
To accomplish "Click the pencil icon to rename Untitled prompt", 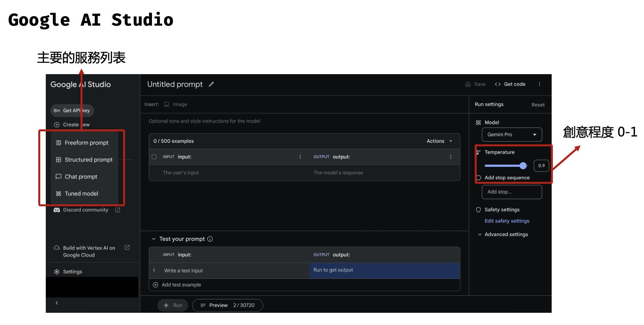I will pos(211,84).
